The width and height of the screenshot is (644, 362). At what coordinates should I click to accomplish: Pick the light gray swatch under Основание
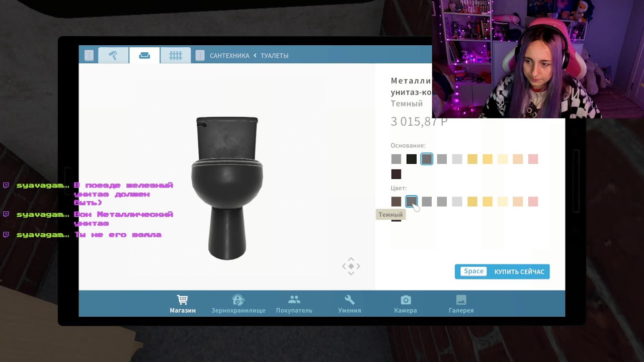457,159
